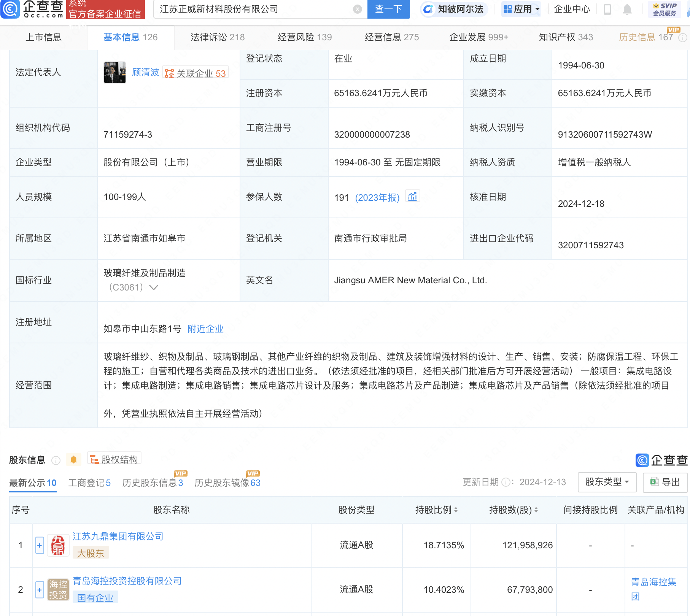Expand row for 青岛海控投资控股有限公司

[40, 590]
